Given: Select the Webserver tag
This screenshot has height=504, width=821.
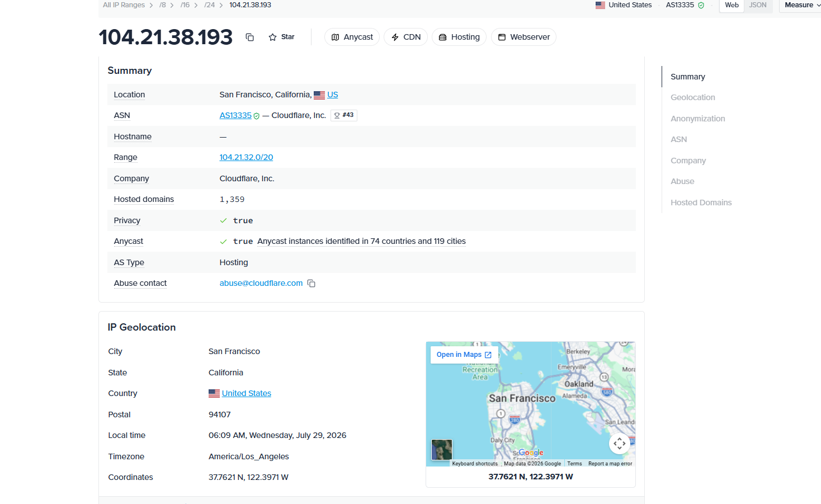Looking at the screenshot, I should 523,37.
